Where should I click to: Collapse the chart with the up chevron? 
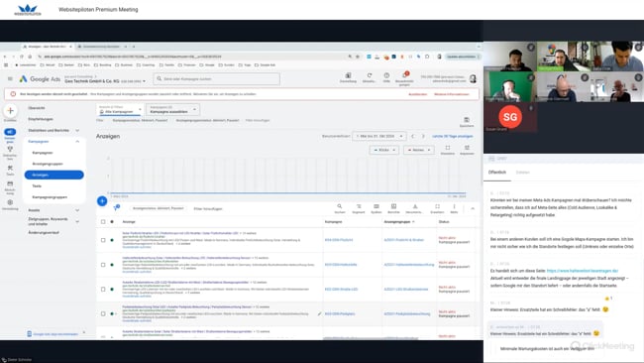473,209
